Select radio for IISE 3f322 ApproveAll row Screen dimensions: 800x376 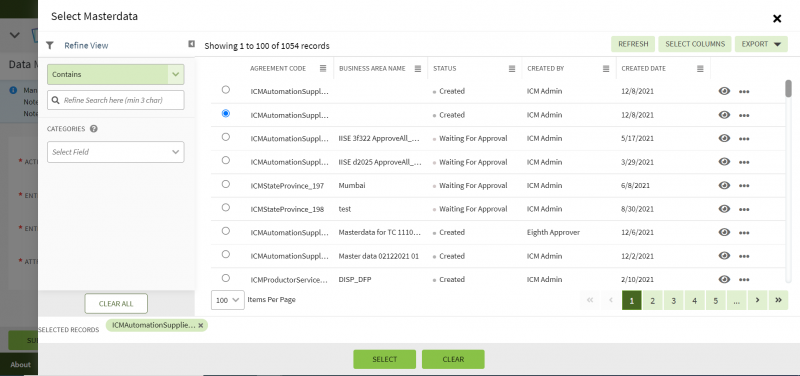226,137
